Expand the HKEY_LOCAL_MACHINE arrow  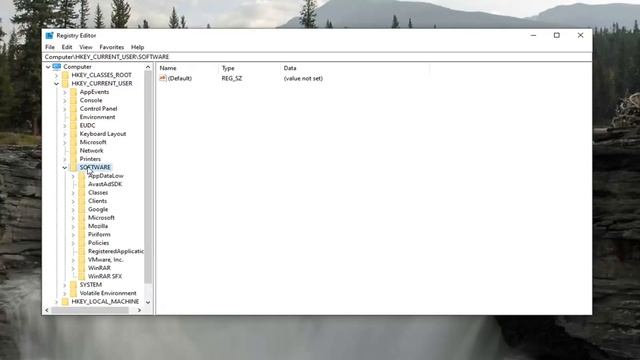point(56,302)
